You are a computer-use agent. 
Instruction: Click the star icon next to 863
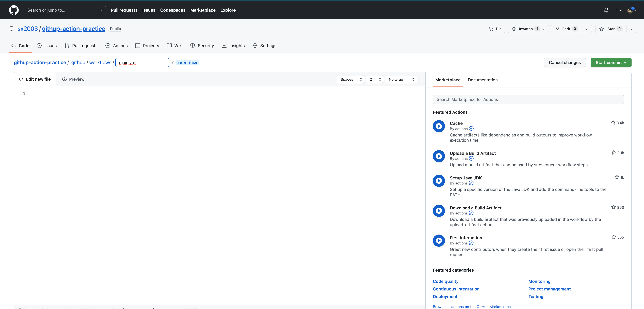[x=613, y=207]
